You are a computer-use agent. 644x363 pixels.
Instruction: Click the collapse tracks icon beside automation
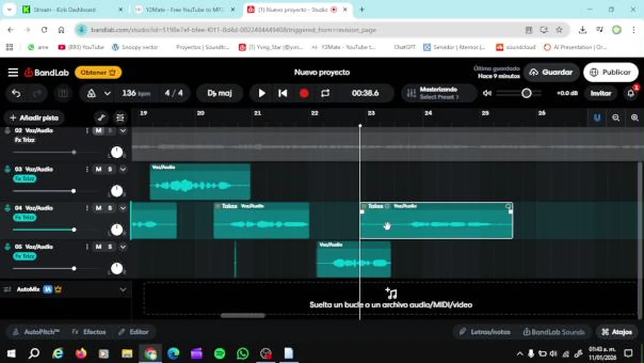click(120, 117)
